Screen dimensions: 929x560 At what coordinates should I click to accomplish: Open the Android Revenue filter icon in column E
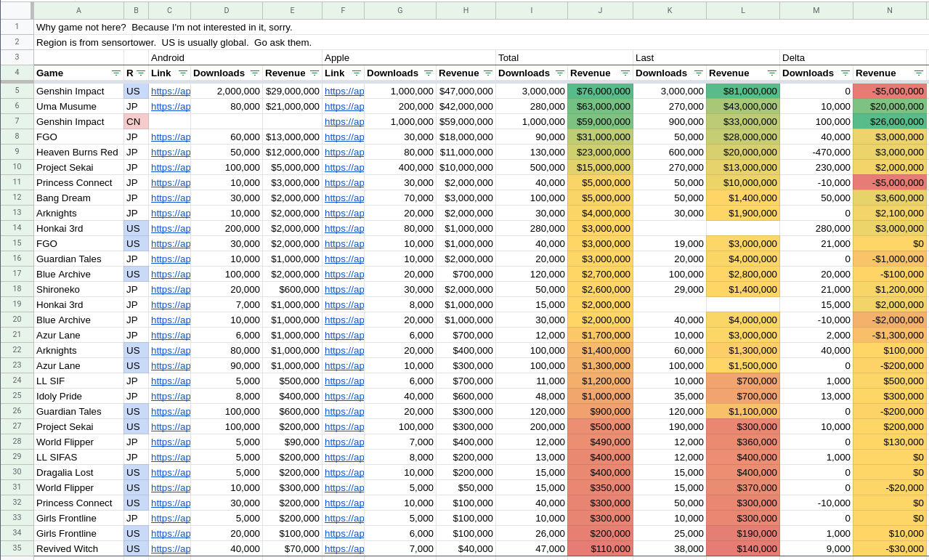click(x=315, y=73)
